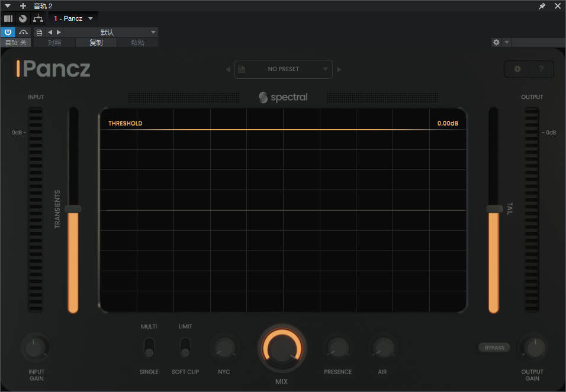This screenshot has width=566, height=392.
Task: Click the 音轨 2 track title
Action: (x=43, y=6)
